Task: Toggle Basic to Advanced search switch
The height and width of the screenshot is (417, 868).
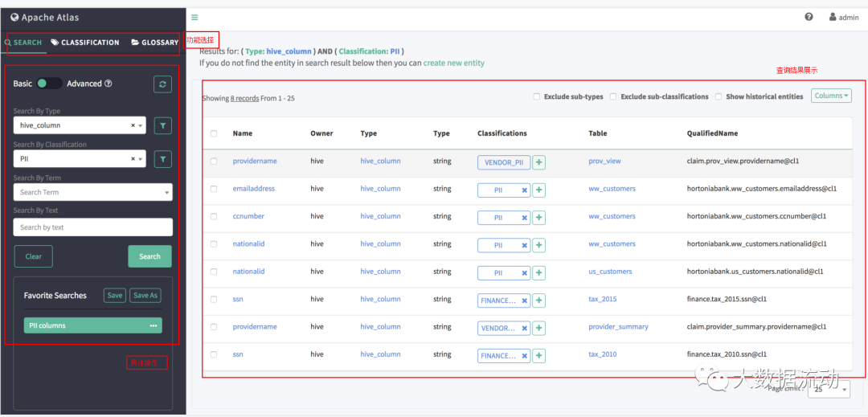Action: pyautogui.click(x=49, y=84)
